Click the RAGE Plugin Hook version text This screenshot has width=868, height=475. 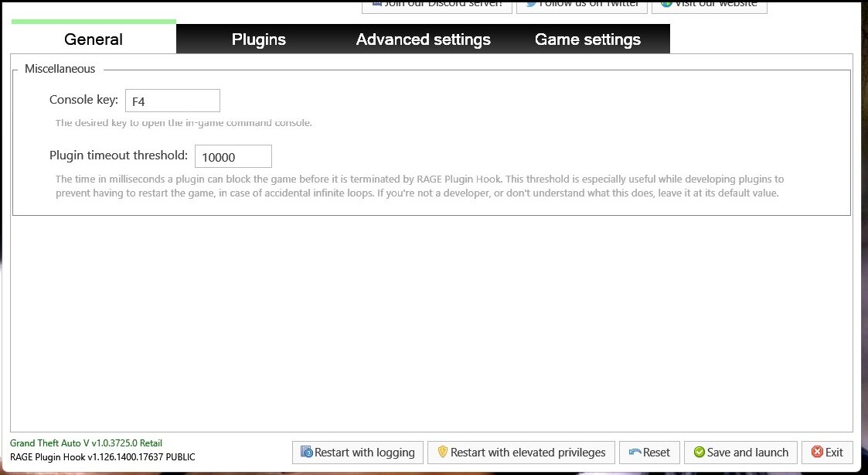pos(102,457)
